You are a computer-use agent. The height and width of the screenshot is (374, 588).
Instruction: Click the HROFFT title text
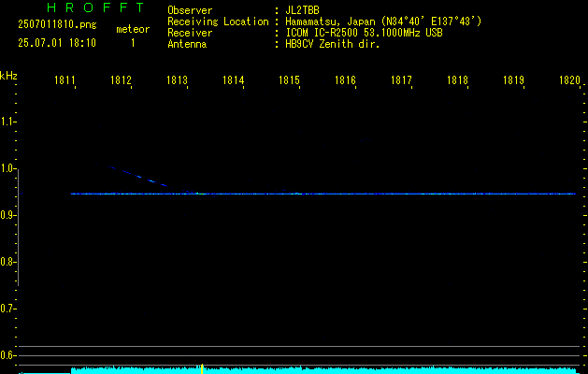pyautogui.click(x=95, y=7)
